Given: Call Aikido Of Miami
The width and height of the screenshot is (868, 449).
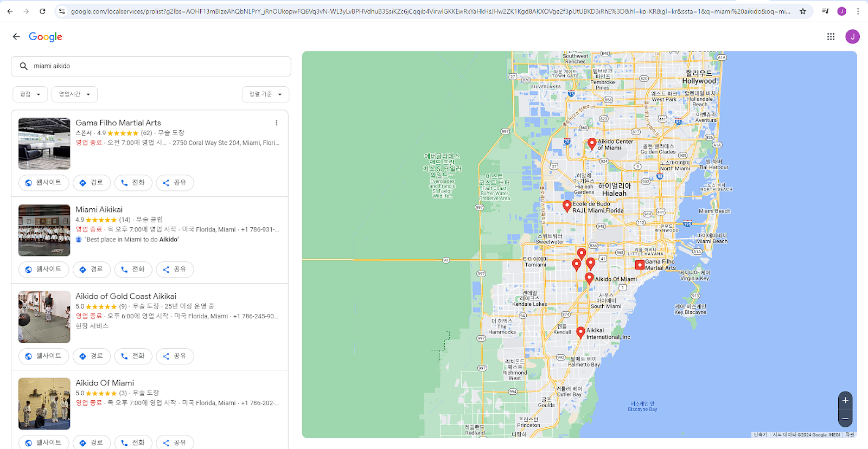Looking at the screenshot, I should [x=133, y=442].
